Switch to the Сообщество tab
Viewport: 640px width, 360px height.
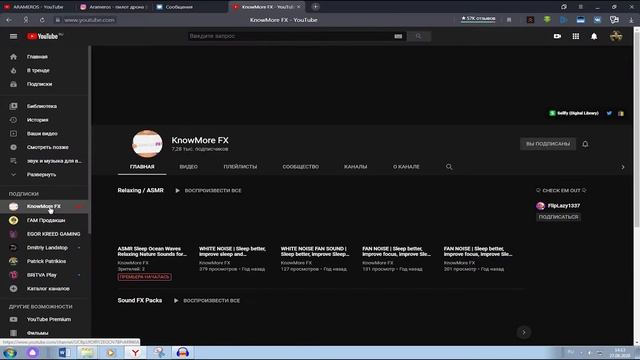coord(301,167)
